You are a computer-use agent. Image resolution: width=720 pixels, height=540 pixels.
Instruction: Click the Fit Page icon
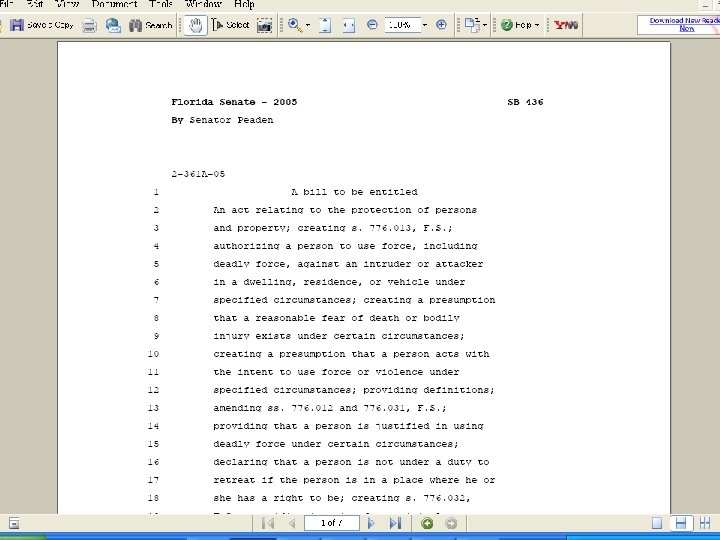[x=325, y=25]
